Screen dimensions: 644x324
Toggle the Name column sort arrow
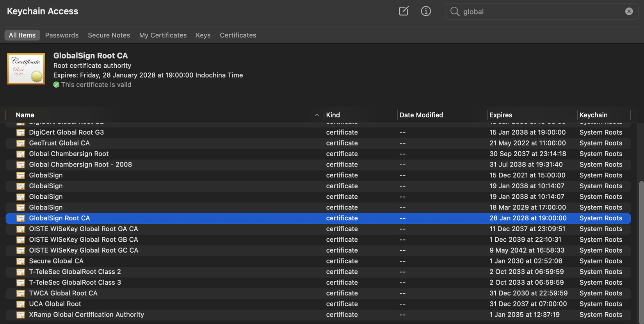click(x=317, y=115)
